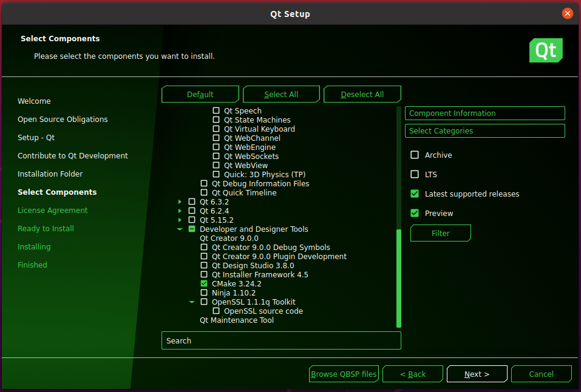Open the Select Categories tab
The image size is (581, 392).
[x=484, y=131]
